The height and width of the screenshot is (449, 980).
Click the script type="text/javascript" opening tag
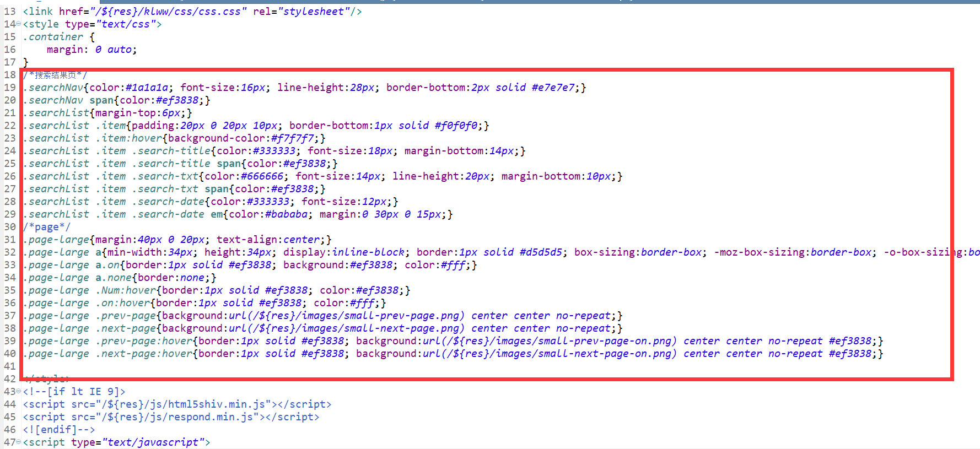coord(117,442)
